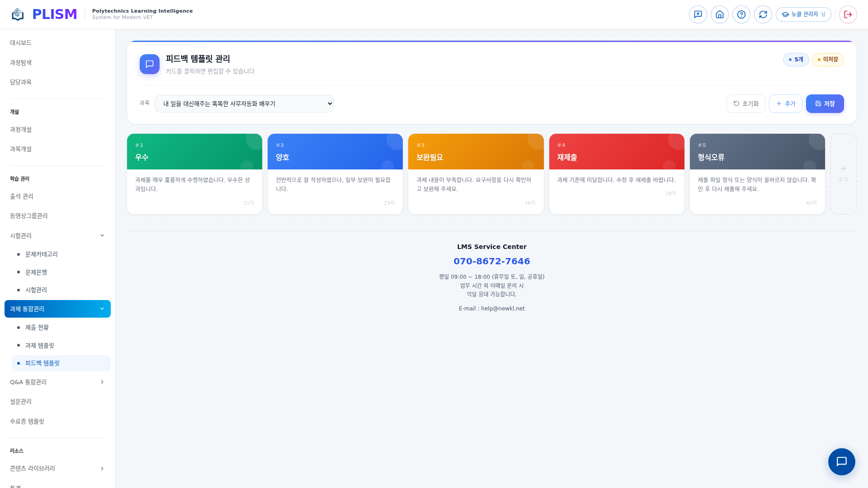Go to home via house icon

coord(719,14)
